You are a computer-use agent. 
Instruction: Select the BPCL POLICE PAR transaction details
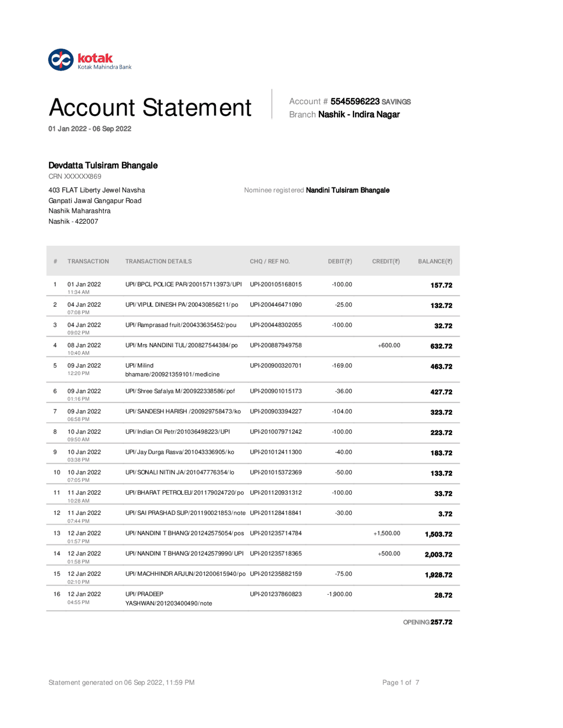pyautogui.click(x=183, y=284)
